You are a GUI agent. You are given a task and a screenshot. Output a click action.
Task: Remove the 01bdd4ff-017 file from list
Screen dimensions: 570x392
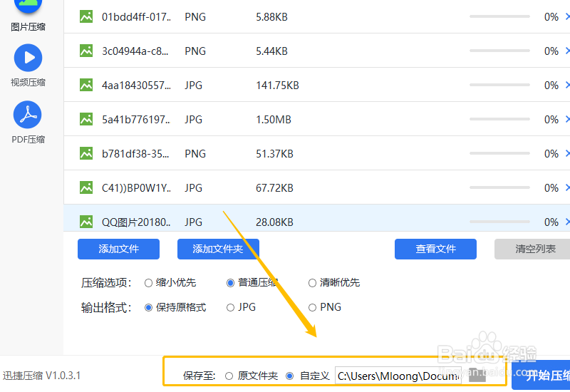567,16
